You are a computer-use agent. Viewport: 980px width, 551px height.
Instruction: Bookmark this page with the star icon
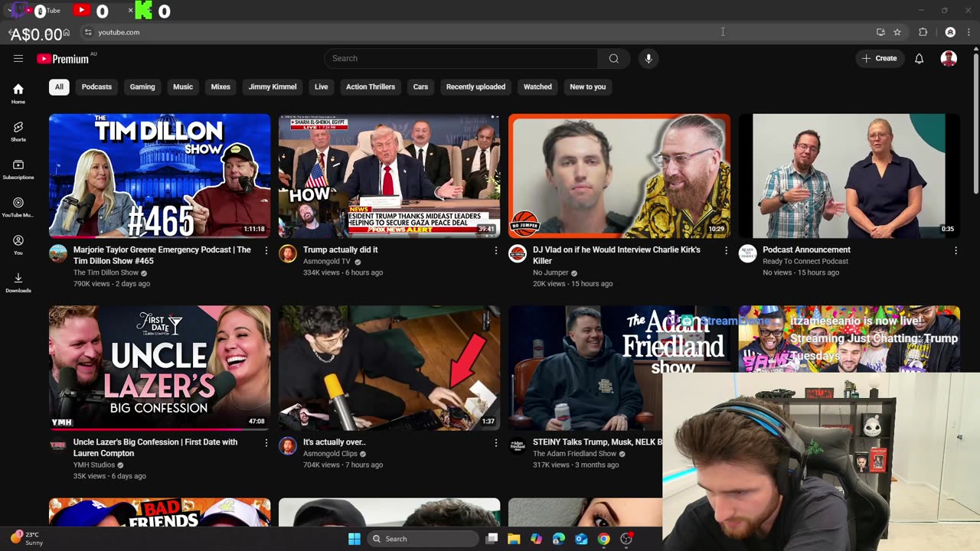[897, 32]
